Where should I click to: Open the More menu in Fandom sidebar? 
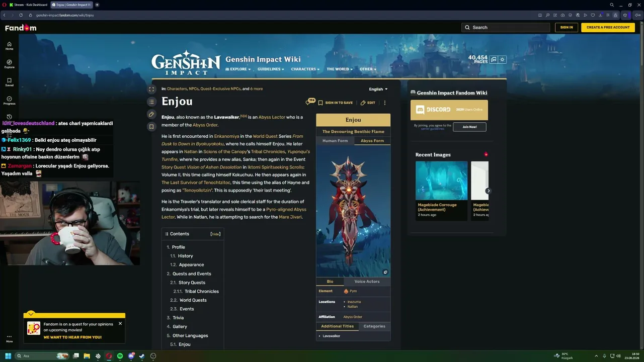point(9,338)
